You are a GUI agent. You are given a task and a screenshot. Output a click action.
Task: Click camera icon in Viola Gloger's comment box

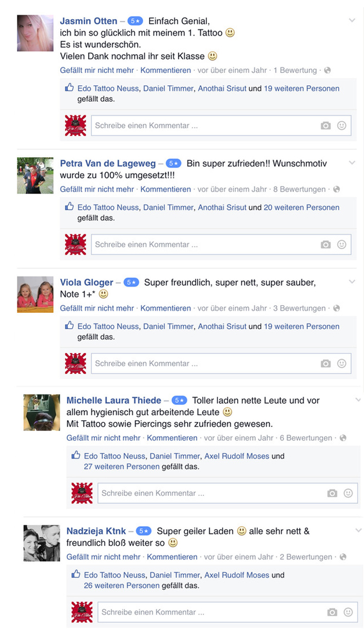click(325, 363)
